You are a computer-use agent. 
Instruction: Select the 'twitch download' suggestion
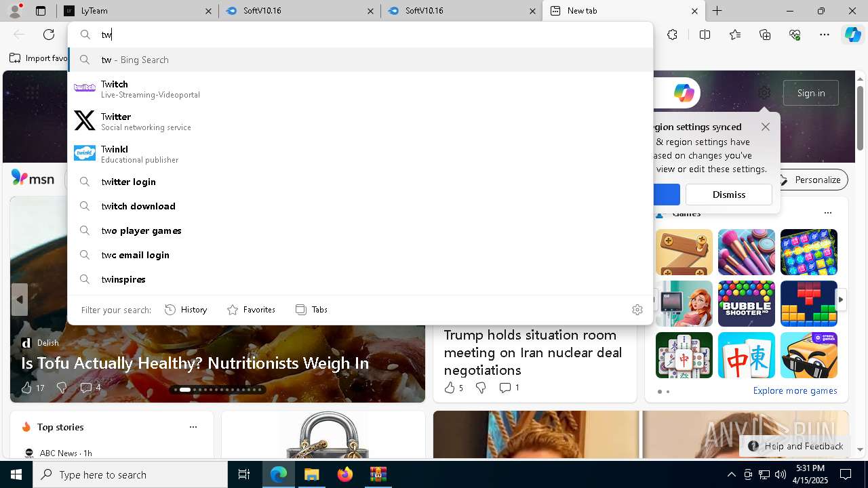click(360, 206)
